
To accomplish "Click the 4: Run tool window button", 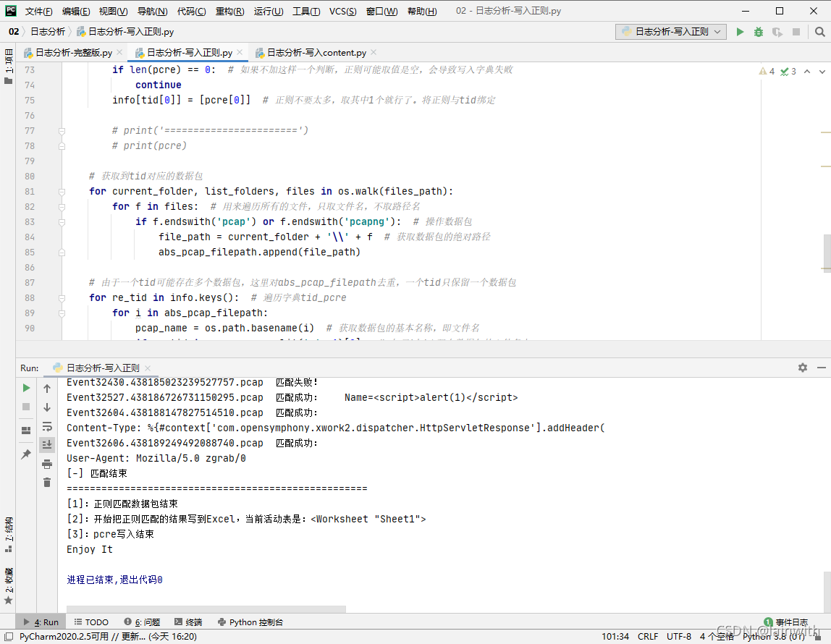I will [x=41, y=622].
